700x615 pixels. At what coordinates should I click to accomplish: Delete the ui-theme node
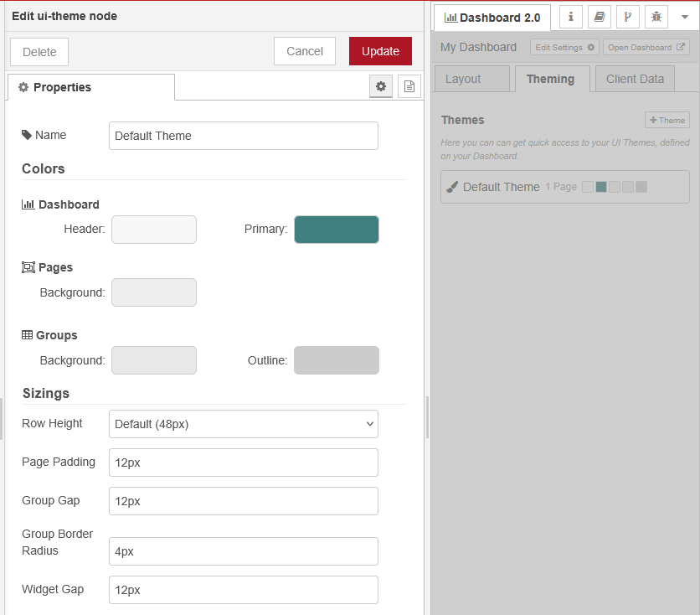[39, 52]
